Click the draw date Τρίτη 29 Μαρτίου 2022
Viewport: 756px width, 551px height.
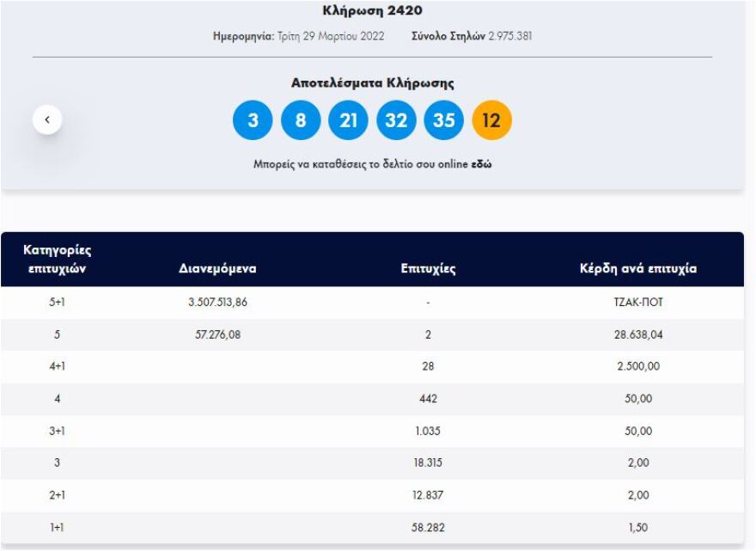point(331,36)
